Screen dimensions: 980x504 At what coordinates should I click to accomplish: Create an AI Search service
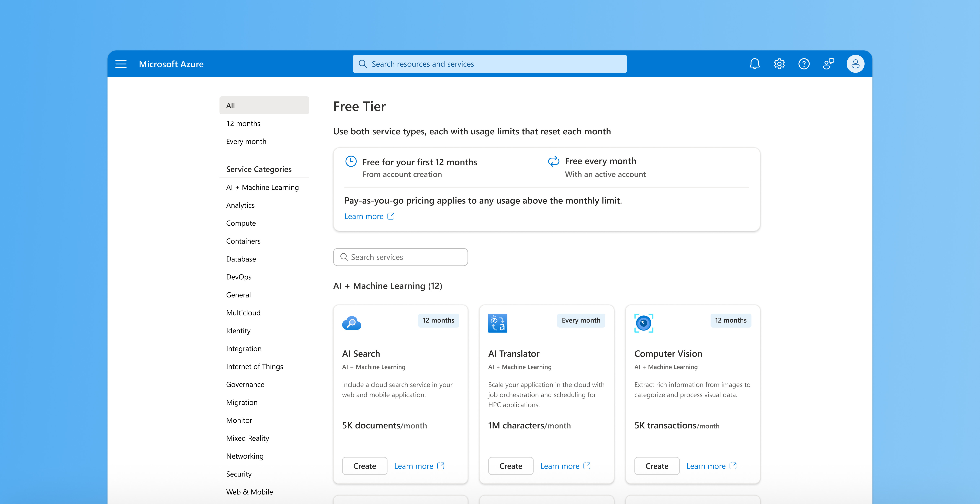(364, 466)
